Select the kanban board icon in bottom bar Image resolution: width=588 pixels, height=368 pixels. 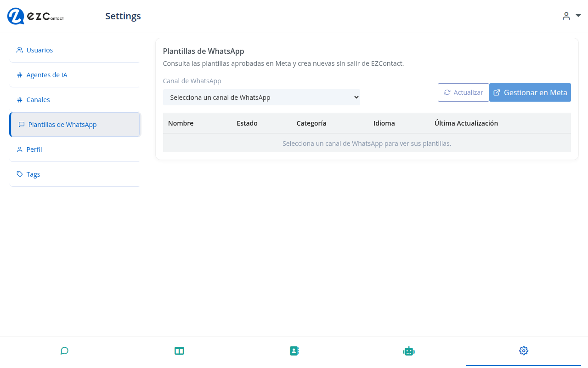179,351
